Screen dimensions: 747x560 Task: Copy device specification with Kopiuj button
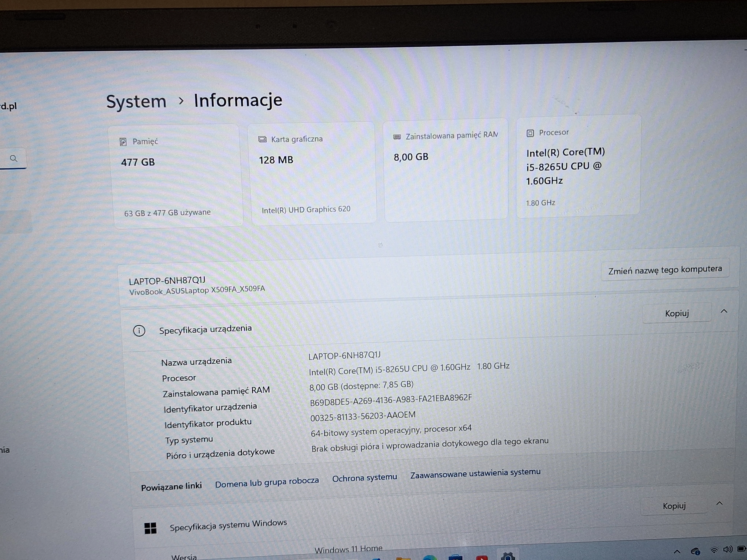tap(677, 313)
